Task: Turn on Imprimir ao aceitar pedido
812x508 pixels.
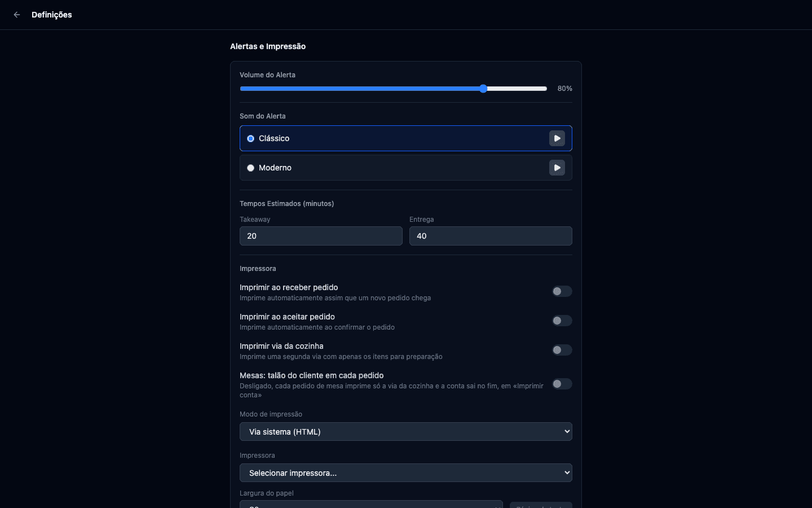Action: (x=562, y=321)
